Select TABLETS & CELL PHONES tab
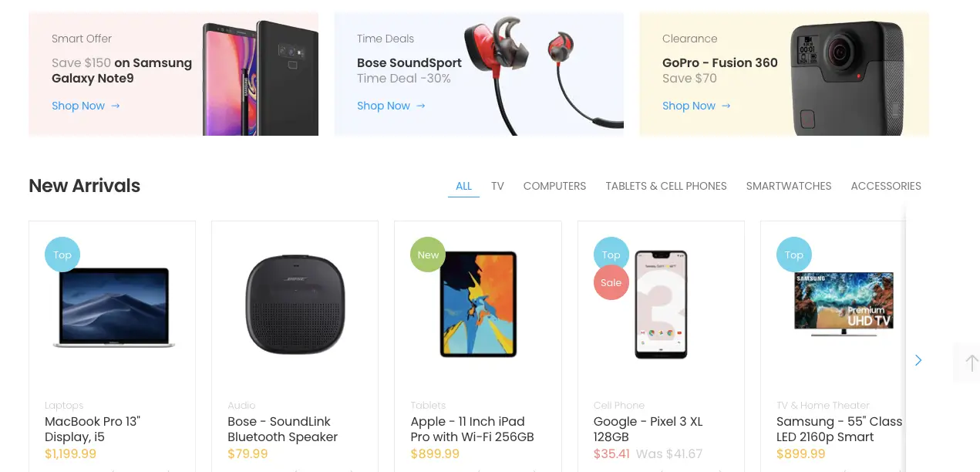This screenshot has height=472, width=980. click(666, 186)
